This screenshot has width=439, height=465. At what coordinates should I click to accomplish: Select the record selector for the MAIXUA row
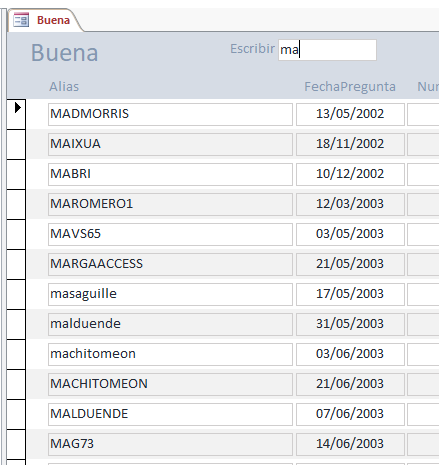[x=16, y=144]
